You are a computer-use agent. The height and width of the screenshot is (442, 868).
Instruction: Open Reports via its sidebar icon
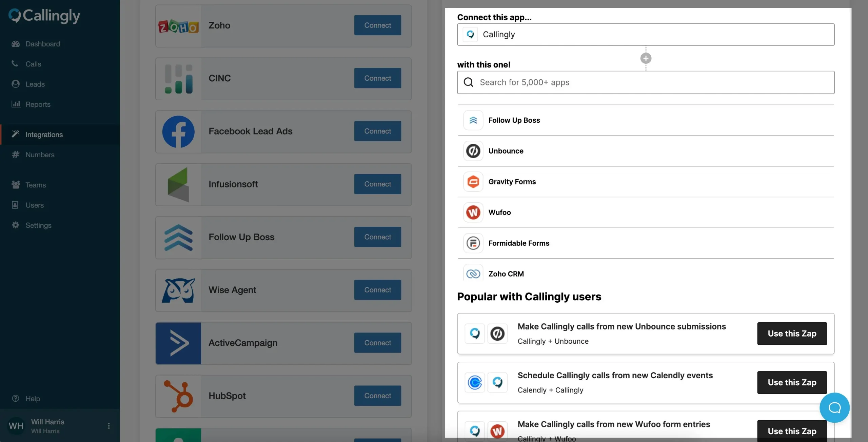[x=16, y=104]
